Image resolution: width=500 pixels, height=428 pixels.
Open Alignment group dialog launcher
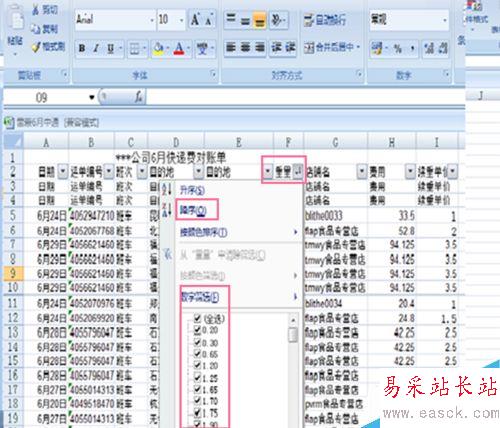[x=359, y=74]
